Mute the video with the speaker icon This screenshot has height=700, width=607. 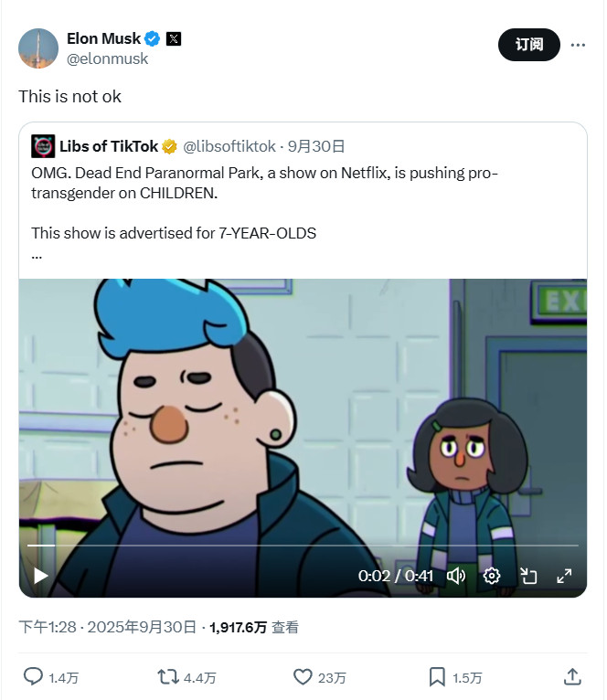[x=456, y=576]
